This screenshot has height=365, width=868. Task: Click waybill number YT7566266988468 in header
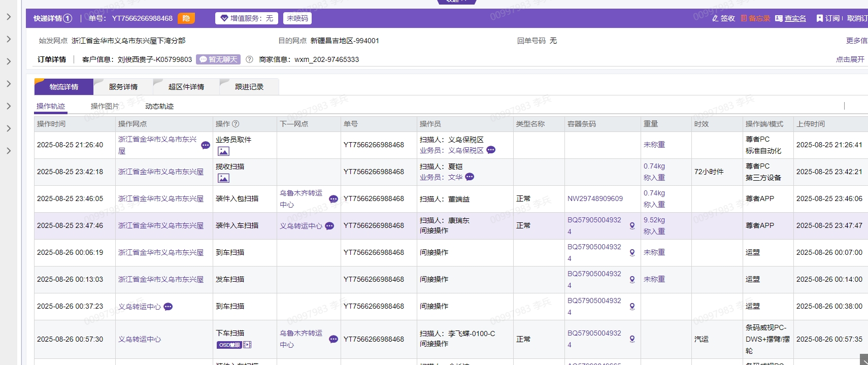[x=142, y=18]
